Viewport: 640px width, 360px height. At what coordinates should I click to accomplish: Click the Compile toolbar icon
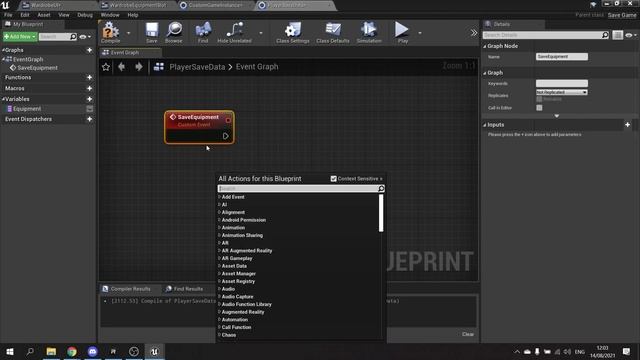(x=111, y=32)
